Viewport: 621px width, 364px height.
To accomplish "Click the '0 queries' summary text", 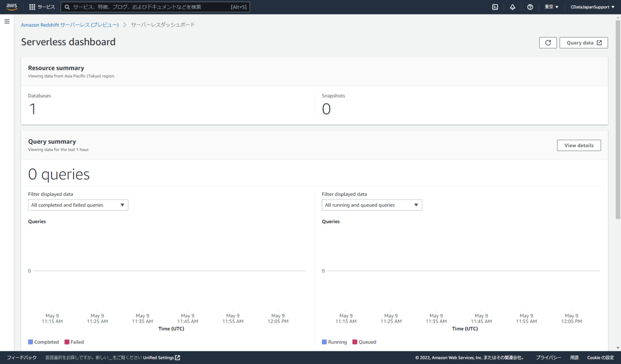I will coord(59,174).
